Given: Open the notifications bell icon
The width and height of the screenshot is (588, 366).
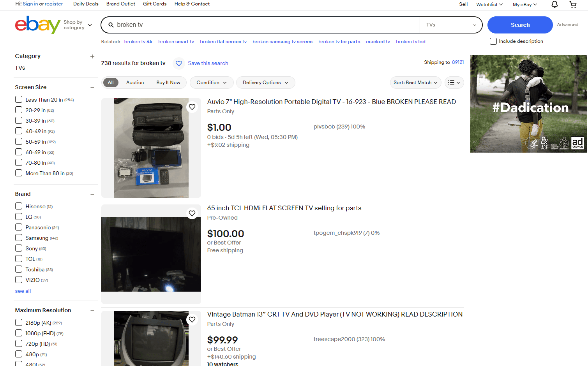Looking at the screenshot, I should 554,4.
